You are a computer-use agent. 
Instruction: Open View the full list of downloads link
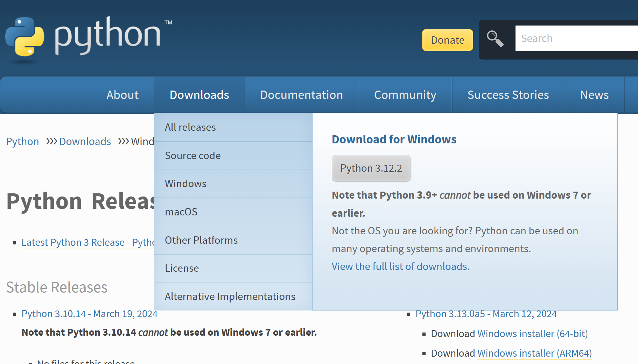(401, 266)
